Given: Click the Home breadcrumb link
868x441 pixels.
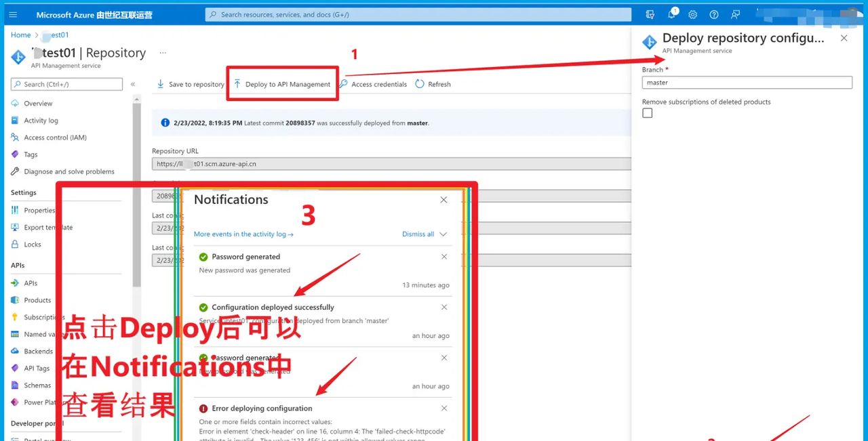Looking at the screenshot, I should tap(20, 35).
